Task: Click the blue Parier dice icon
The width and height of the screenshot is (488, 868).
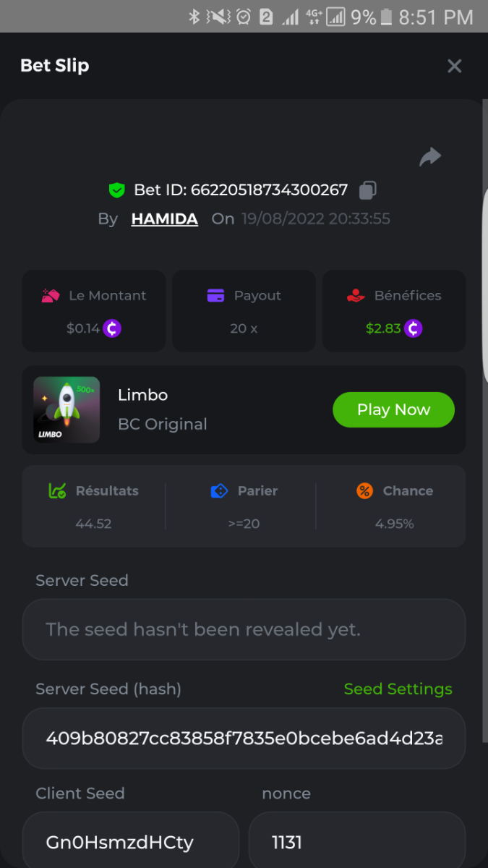Action: click(x=219, y=491)
